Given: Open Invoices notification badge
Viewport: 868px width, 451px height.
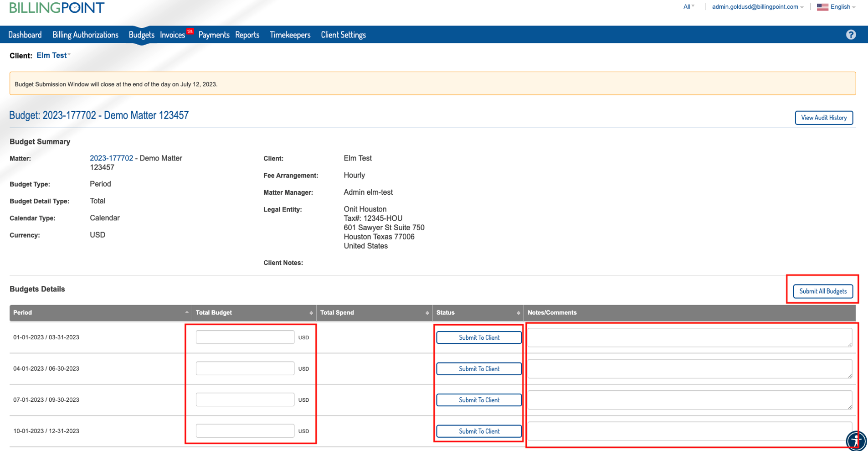Looking at the screenshot, I should 190,31.
